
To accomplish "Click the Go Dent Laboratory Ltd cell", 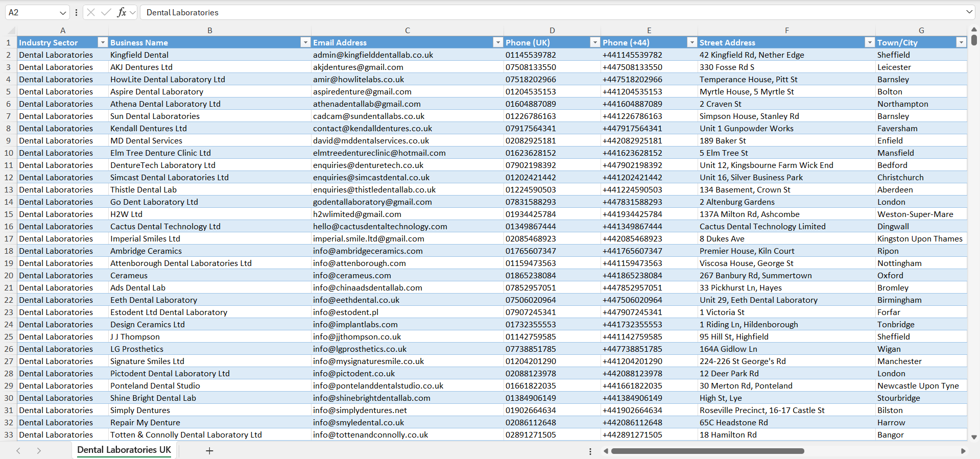I will click(210, 202).
